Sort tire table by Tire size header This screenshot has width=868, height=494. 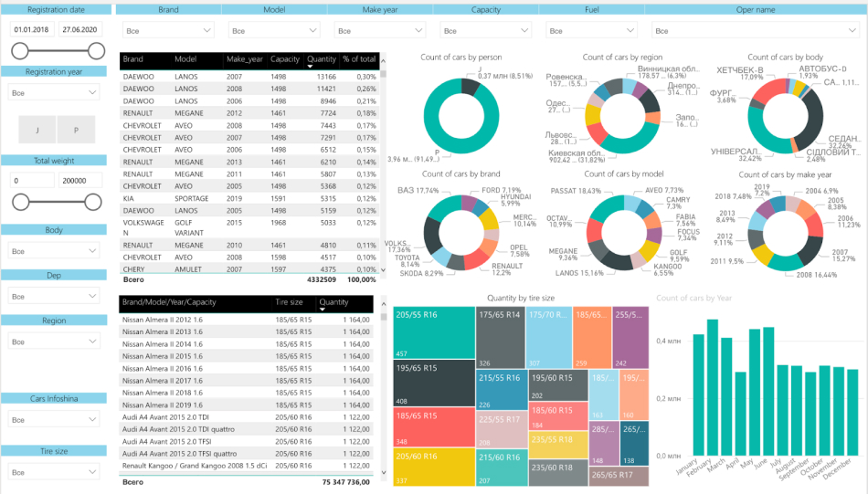point(289,302)
